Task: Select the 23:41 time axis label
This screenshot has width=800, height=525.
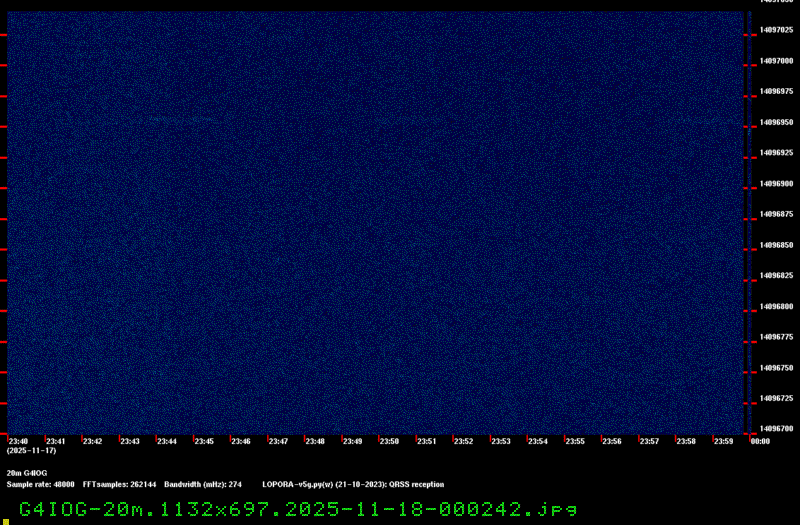Action: 56,441
